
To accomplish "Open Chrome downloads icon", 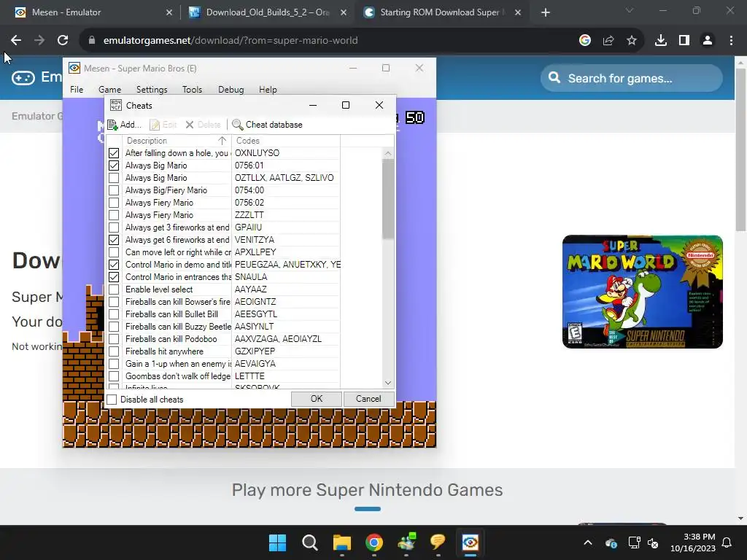I will point(661,41).
